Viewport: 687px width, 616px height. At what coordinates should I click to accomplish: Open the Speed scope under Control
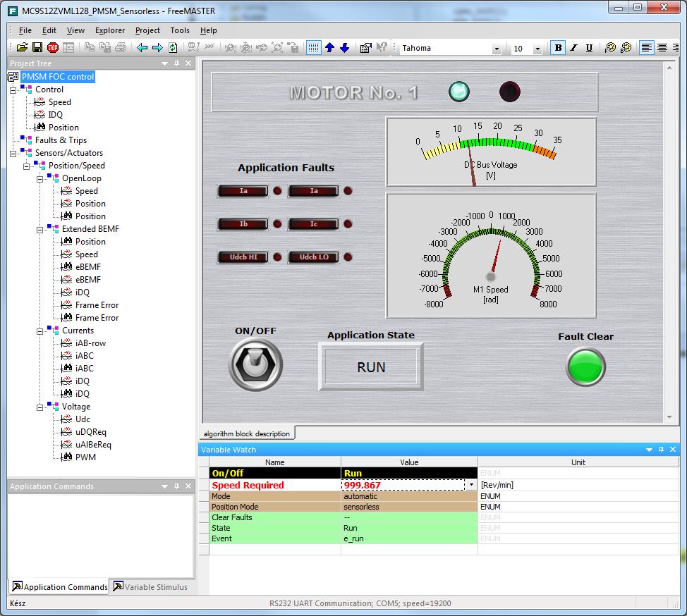click(x=59, y=102)
